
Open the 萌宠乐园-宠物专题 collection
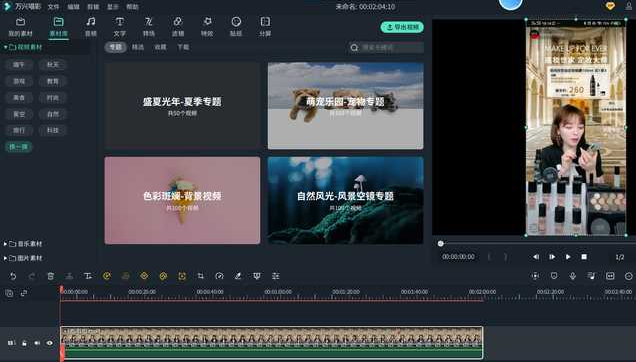[x=346, y=106]
